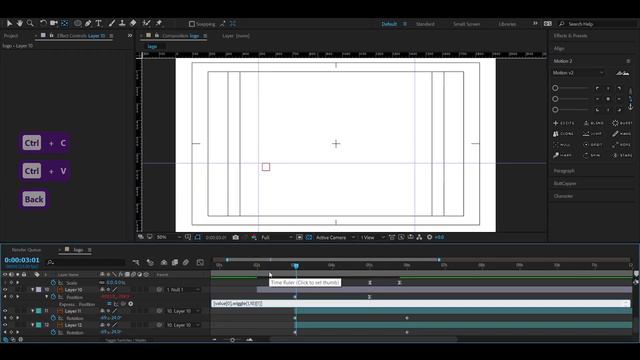This screenshot has height=360, width=640.
Task: Open the Align panel
Action: [559, 49]
